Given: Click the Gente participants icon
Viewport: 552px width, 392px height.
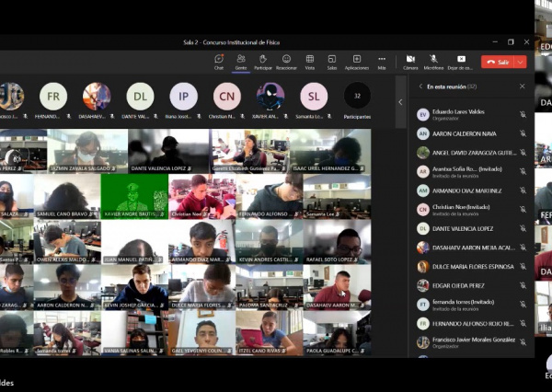Looking at the screenshot, I should 241,60.
